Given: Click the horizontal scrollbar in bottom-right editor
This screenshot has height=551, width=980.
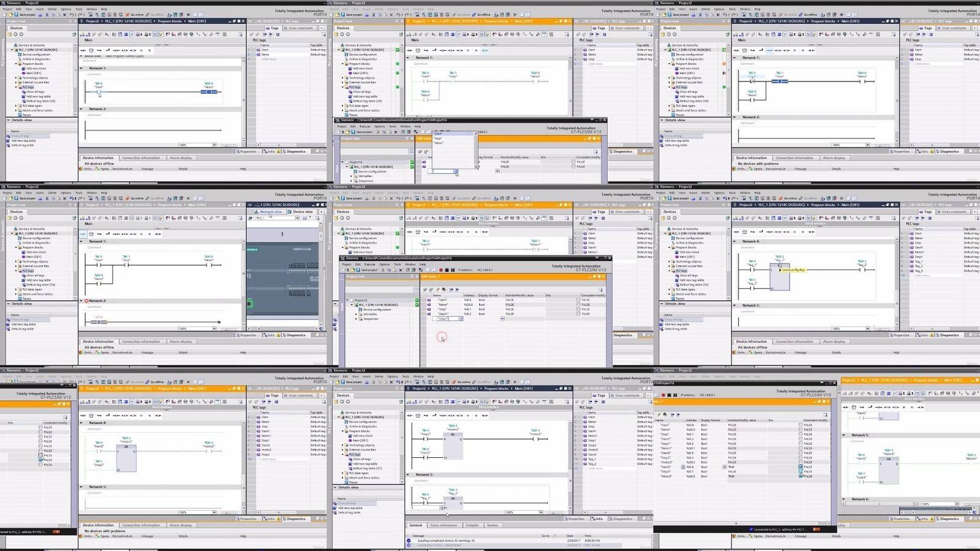Looking at the screenshot, I should pyautogui.click(x=879, y=504).
